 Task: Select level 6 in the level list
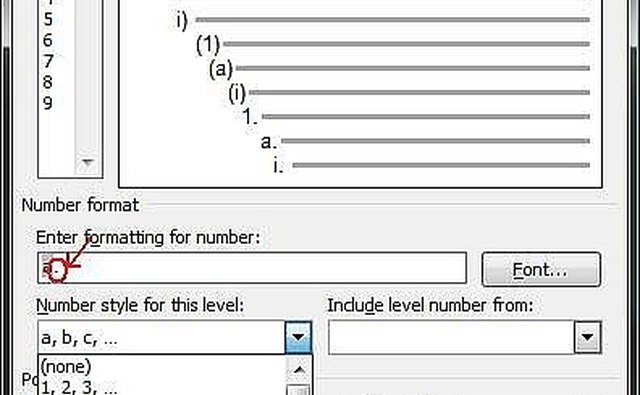[48, 40]
